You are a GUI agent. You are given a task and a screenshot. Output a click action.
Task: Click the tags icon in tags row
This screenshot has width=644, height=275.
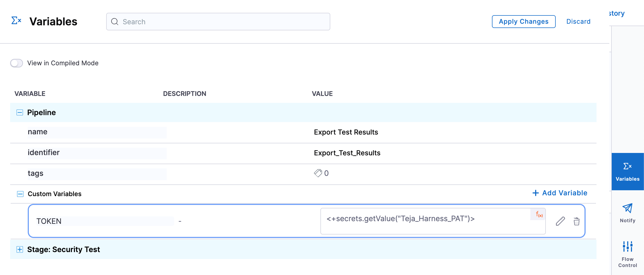(x=318, y=173)
